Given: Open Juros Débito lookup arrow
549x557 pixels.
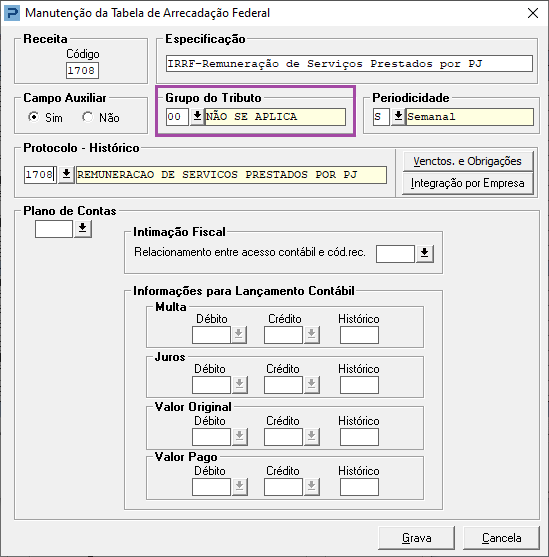Looking at the screenshot, I should tap(239, 385).
